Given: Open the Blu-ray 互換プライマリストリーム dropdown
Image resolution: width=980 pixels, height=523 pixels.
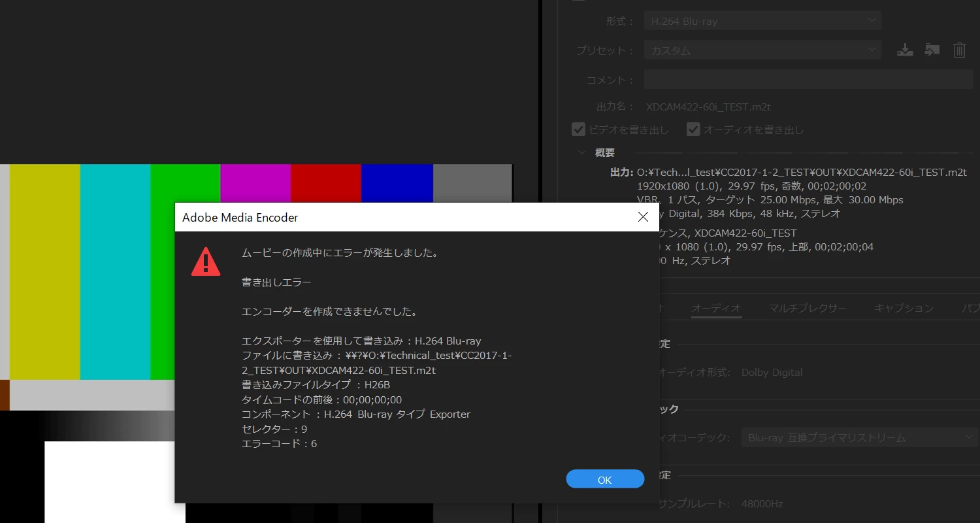Looking at the screenshot, I should [x=859, y=437].
